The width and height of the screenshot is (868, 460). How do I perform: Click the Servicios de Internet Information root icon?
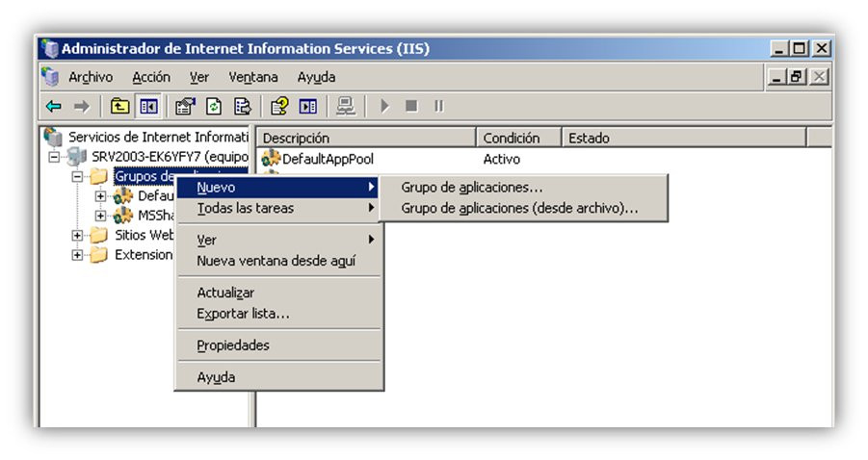[x=53, y=137]
